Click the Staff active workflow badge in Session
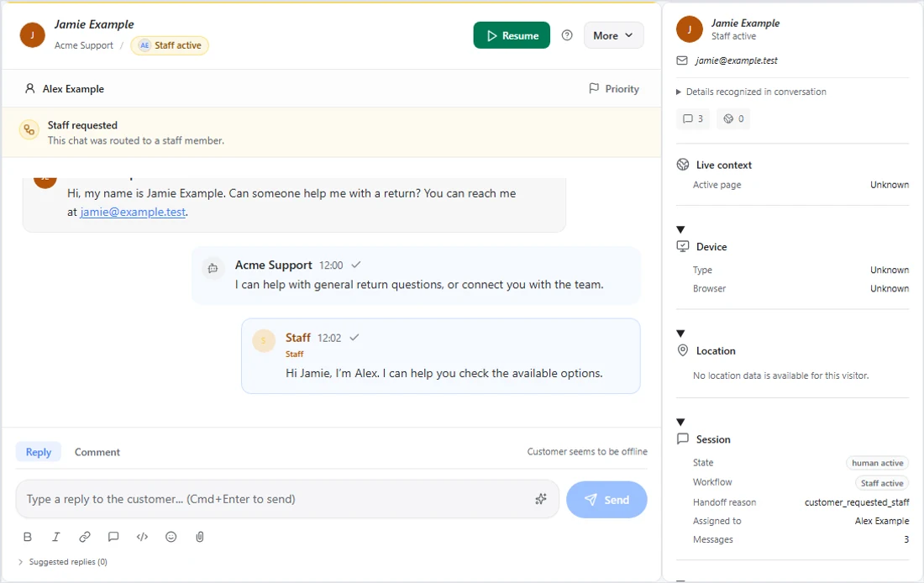 tap(881, 483)
